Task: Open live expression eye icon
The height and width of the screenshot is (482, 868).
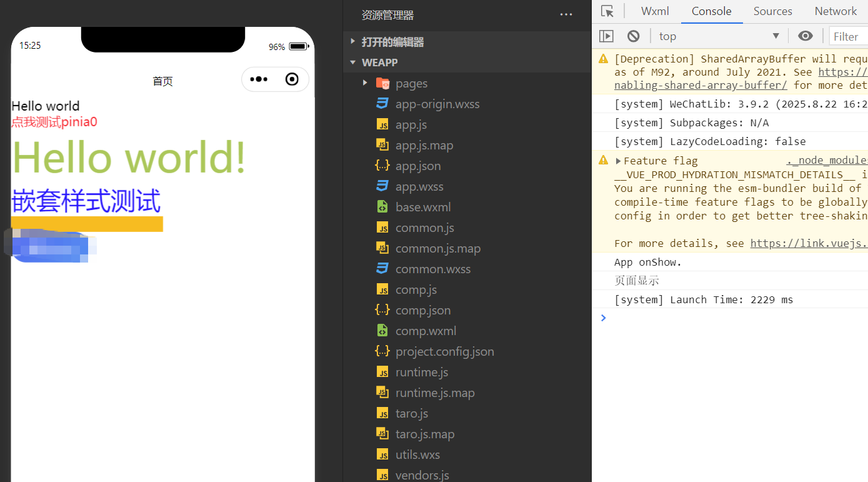Action: coord(806,36)
